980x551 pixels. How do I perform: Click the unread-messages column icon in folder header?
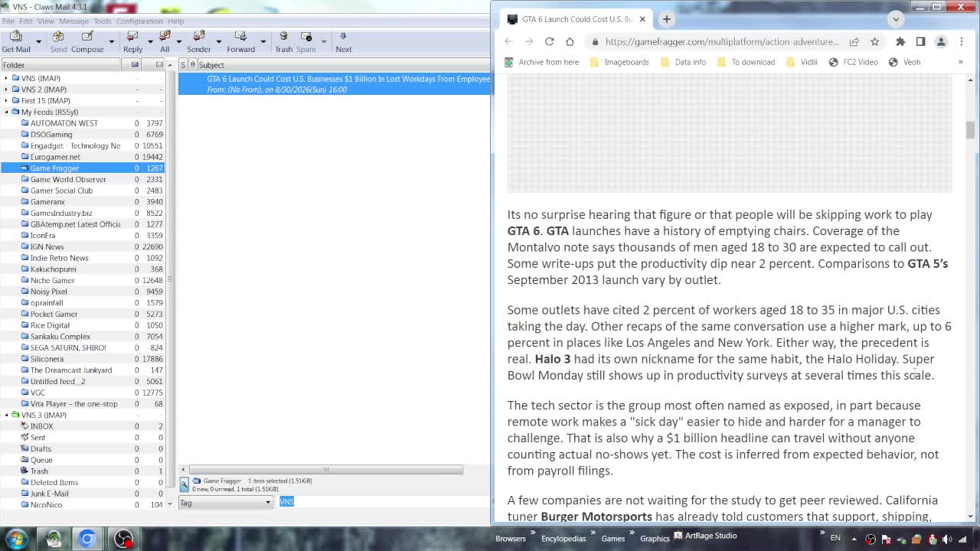[x=159, y=65]
